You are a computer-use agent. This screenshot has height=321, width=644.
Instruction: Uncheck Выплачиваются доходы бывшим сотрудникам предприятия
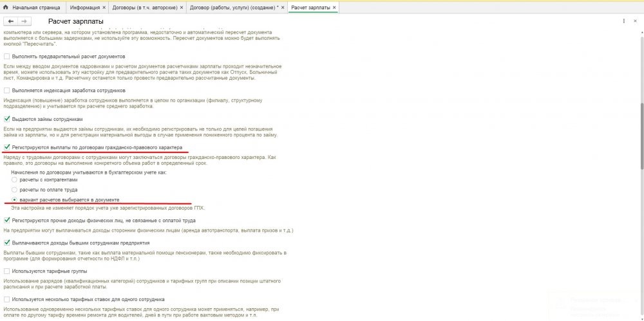click(6, 243)
